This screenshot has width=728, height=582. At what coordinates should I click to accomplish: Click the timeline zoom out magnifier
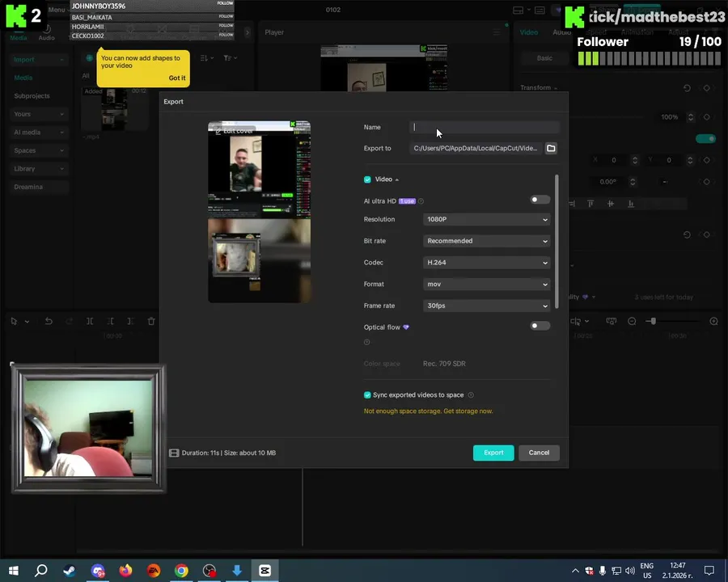pyautogui.click(x=632, y=321)
